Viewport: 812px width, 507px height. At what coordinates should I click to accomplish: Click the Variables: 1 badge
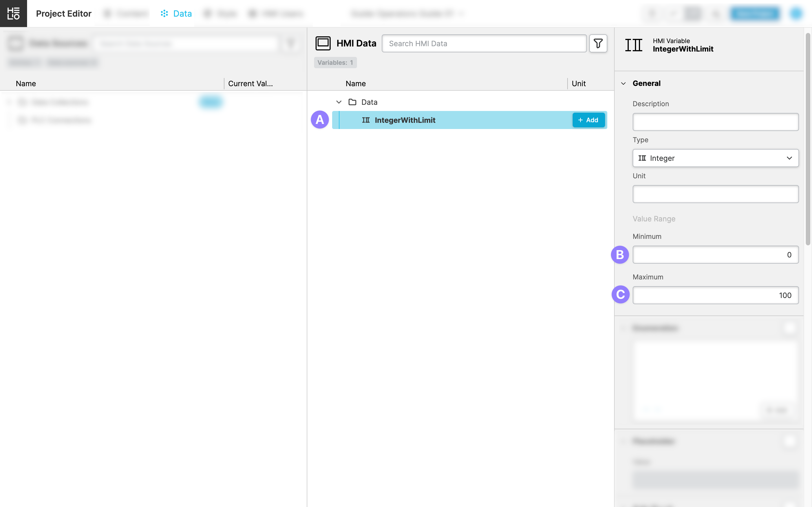(335, 63)
